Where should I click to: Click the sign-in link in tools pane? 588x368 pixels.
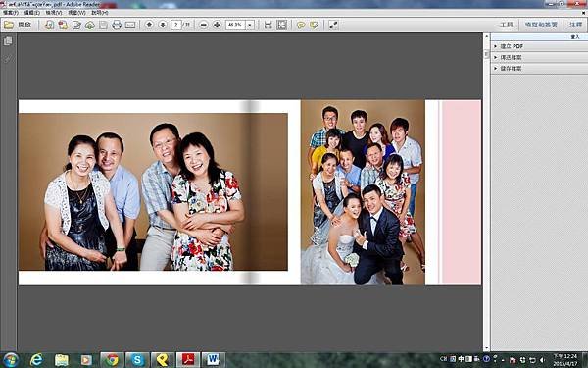point(575,37)
